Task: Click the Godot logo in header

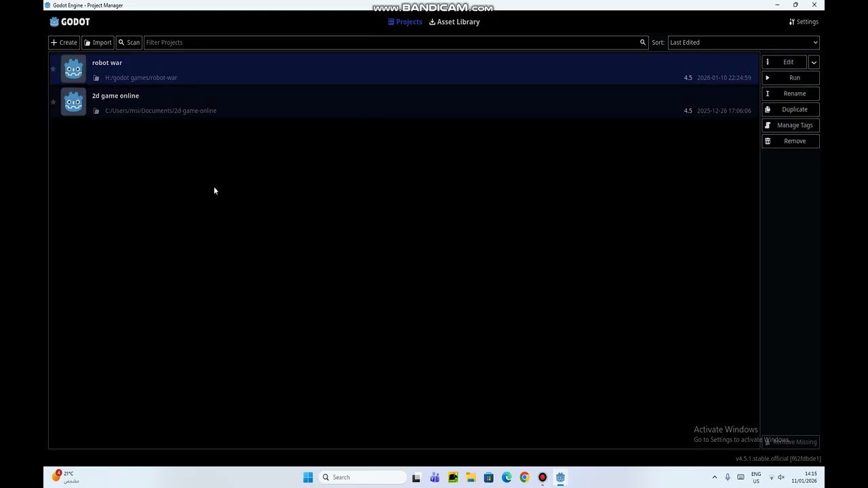Action: tap(70, 22)
